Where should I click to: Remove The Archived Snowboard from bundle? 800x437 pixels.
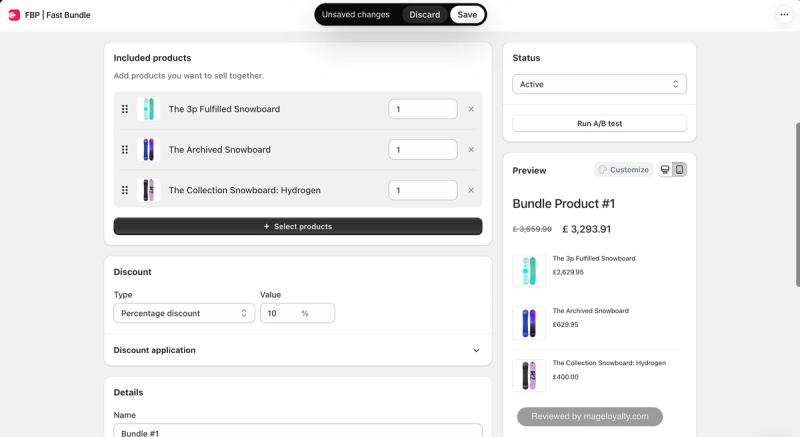pyautogui.click(x=471, y=149)
